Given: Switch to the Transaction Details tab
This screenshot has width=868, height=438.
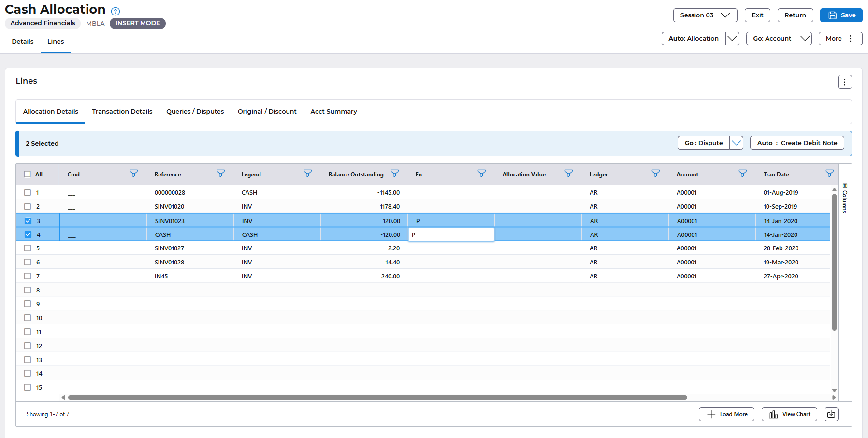Looking at the screenshot, I should [x=122, y=112].
